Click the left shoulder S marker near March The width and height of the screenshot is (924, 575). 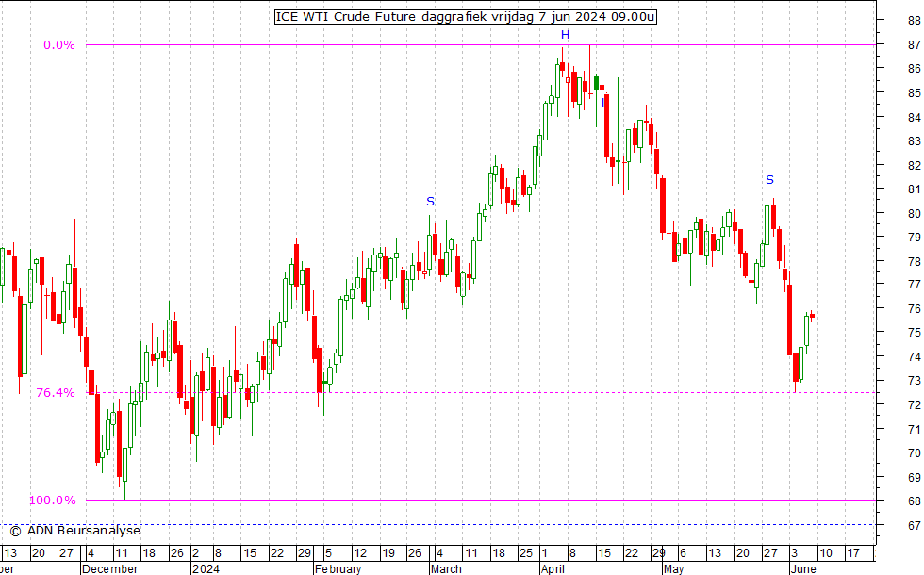430,202
